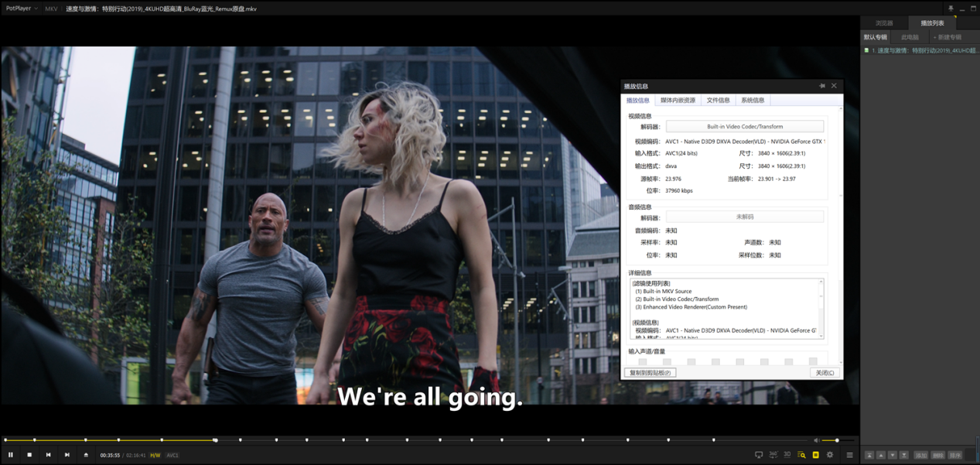The height and width of the screenshot is (465, 980).
Task: Open the playlist search icon
Action: 801,455
